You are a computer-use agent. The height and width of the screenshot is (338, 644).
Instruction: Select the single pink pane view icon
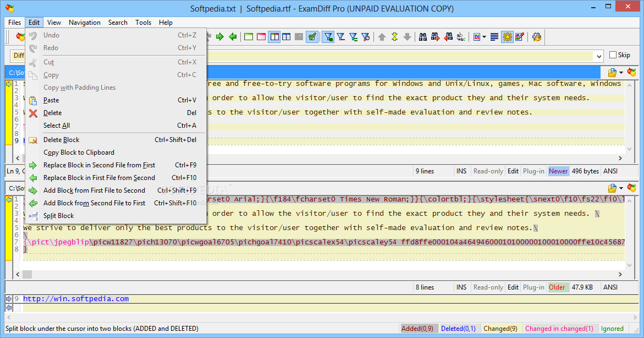click(x=261, y=37)
